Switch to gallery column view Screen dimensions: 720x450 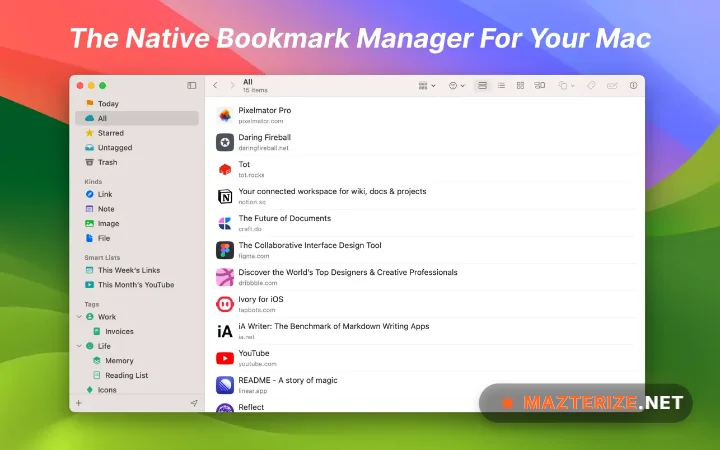click(x=540, y=85)
